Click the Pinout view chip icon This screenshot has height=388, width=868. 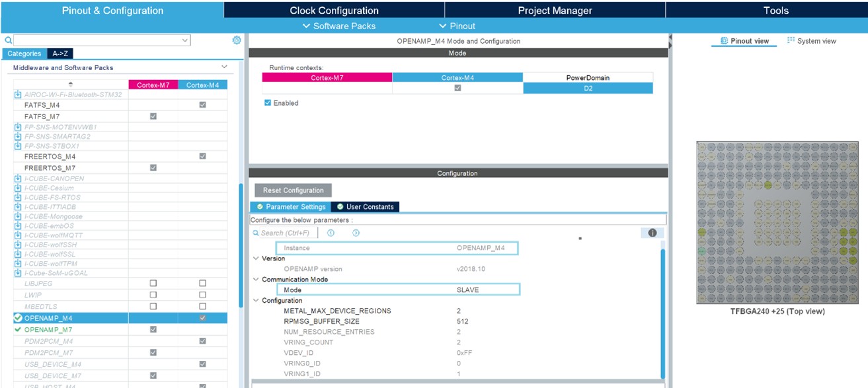[x=724, y=40]
